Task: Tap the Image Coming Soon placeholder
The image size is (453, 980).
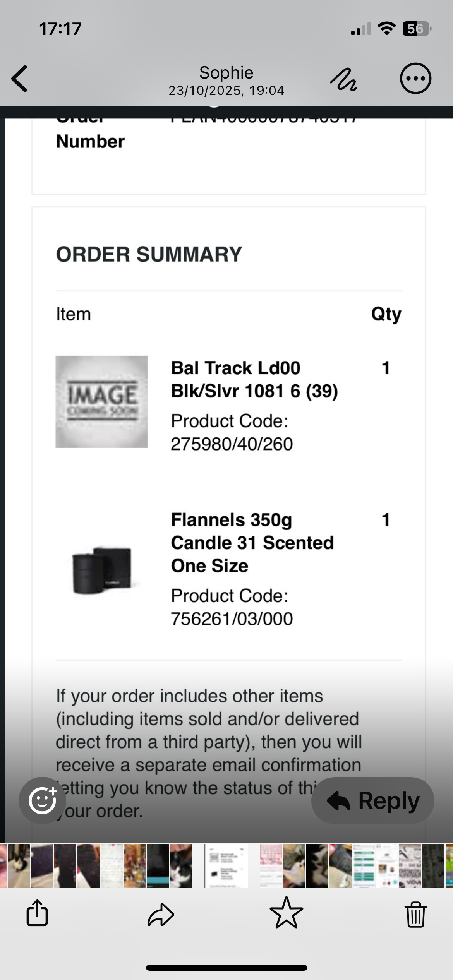Action: (x=101, y=402)
